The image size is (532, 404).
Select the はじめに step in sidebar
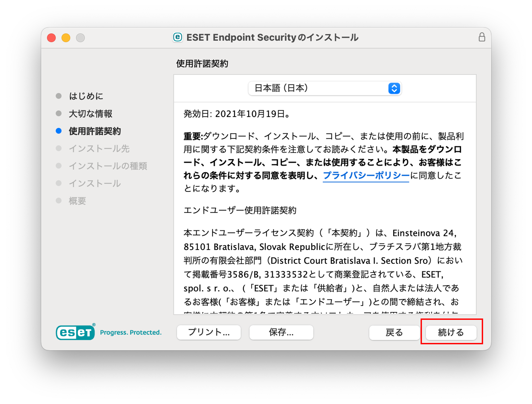click(86, 96)
